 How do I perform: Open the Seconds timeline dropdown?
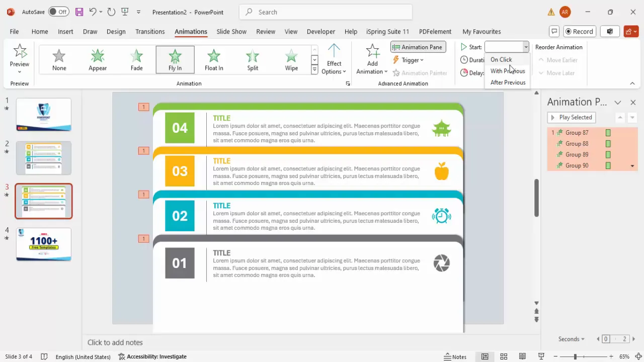pyautogui.click(x=572, y=339)
